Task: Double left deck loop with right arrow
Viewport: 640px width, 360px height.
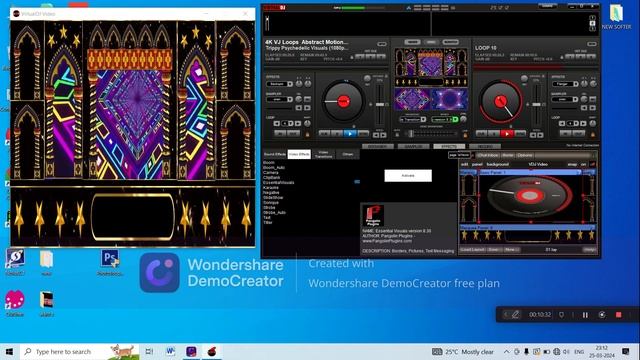Action: pos(298,123)
